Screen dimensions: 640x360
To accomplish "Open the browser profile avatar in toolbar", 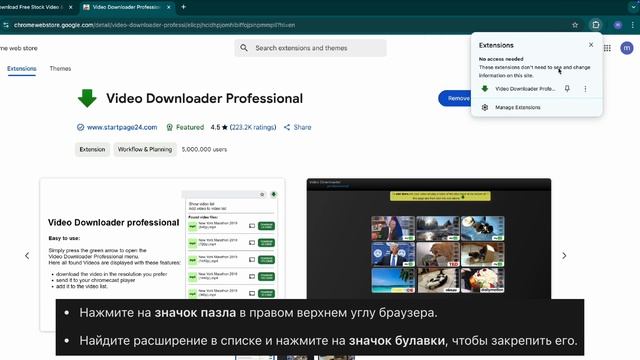I will (x=618, y=25).
